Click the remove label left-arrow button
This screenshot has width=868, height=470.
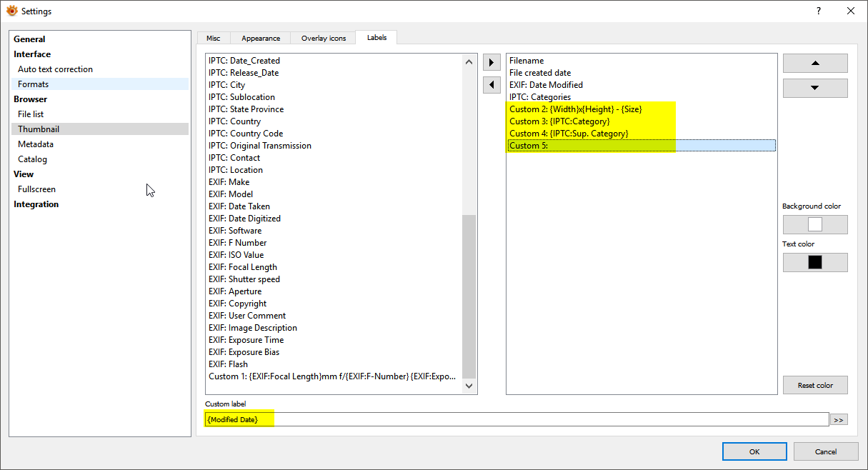(492, 85)
